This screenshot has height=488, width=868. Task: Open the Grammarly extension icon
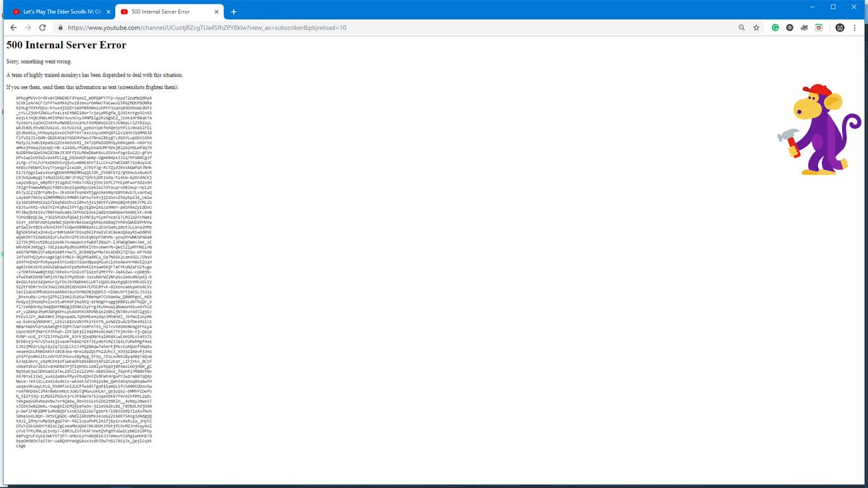[775, 27]
